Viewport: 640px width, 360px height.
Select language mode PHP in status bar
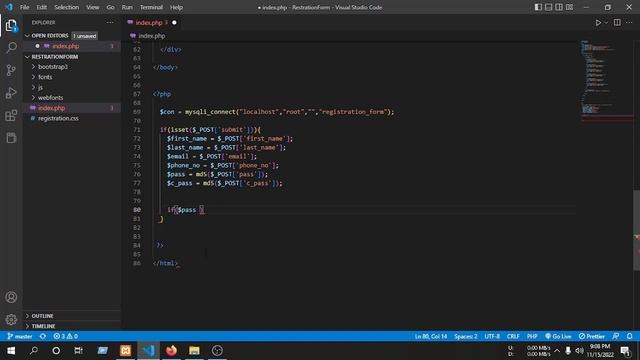(x=532, y=336)
